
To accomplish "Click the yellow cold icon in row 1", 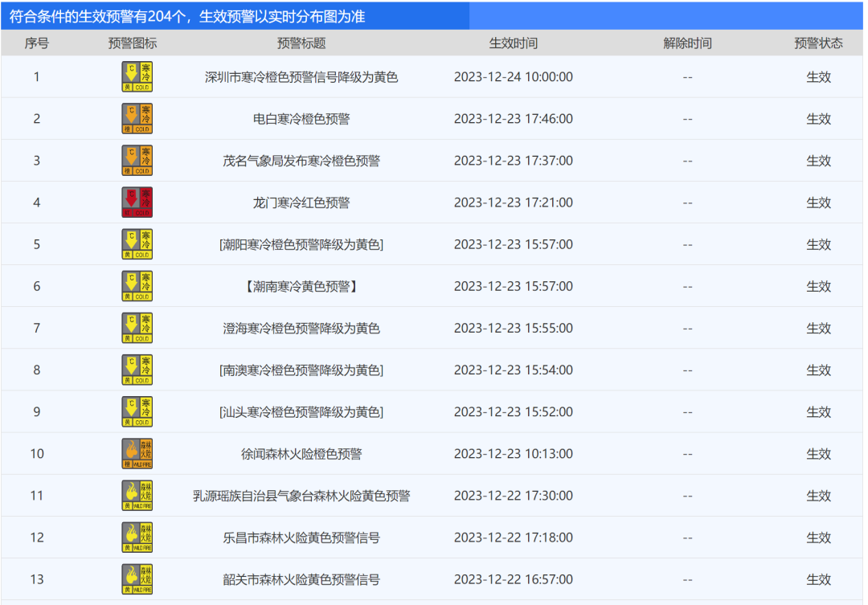I will click(x=137, y=76).
